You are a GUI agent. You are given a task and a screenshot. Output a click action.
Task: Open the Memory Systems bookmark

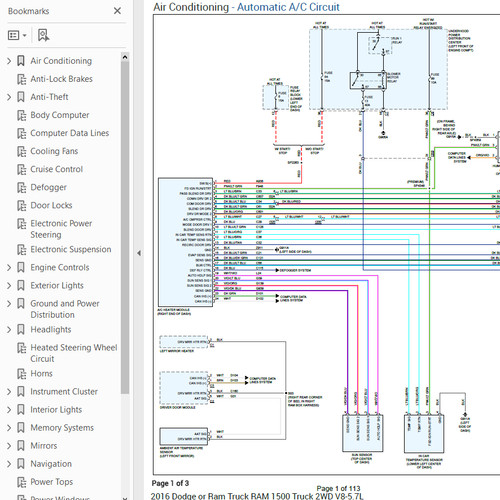coord(62,428)
